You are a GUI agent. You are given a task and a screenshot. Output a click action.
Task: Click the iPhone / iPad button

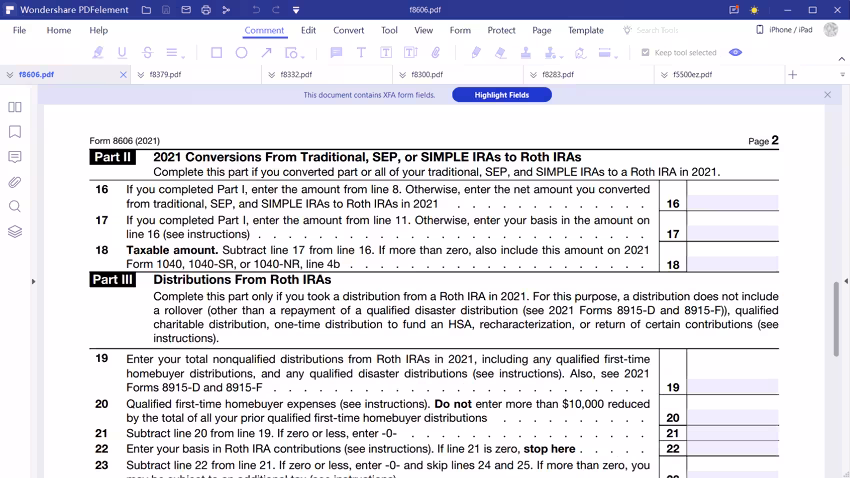pos(784,30)
